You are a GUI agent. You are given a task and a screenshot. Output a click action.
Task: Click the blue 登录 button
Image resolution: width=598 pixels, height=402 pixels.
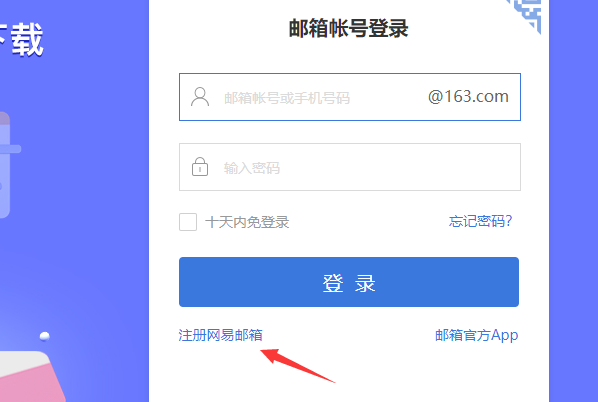(x=349, y=282)
